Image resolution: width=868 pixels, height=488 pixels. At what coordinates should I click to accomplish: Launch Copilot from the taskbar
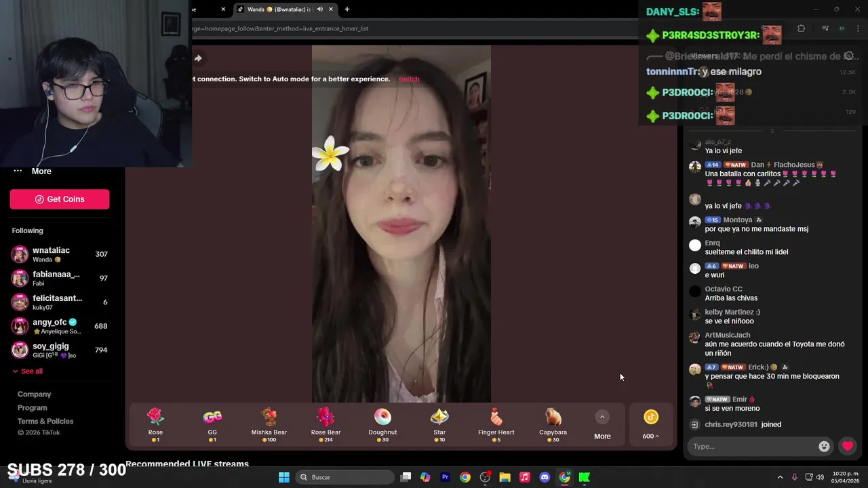425,477
